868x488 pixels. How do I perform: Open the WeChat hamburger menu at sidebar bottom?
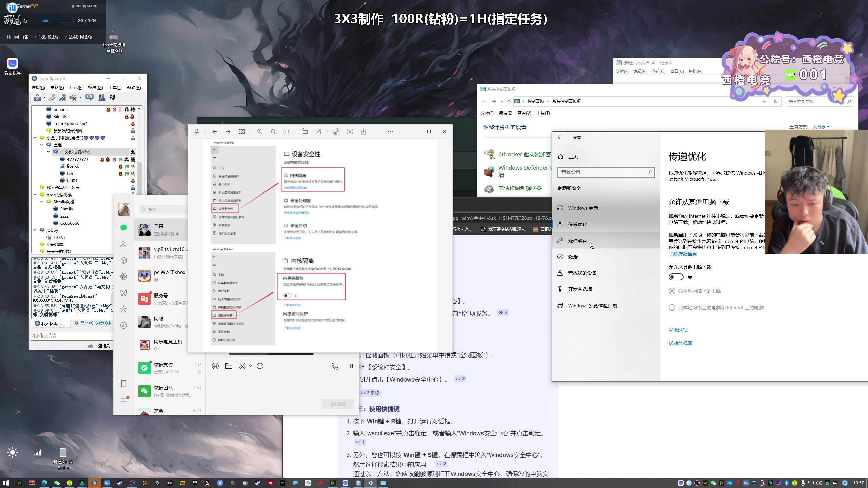[x=124, y=400]
